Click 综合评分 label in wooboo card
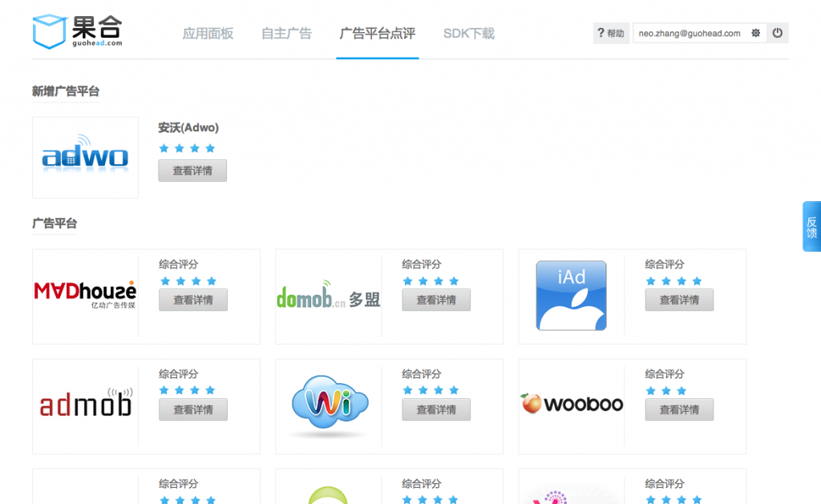 point(665,374)
